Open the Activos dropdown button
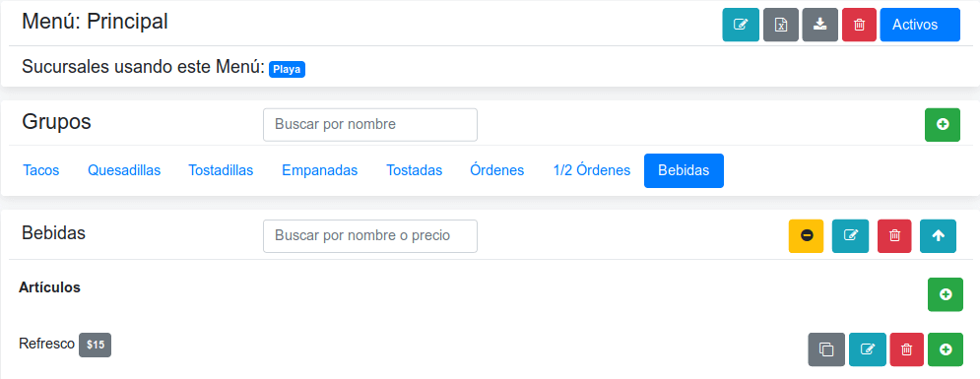 (920, 25)
